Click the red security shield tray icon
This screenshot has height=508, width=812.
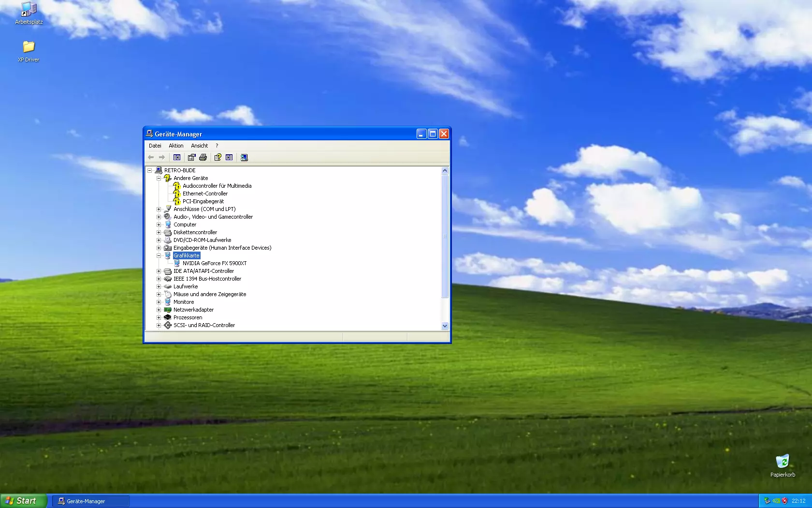pos(784,501)
